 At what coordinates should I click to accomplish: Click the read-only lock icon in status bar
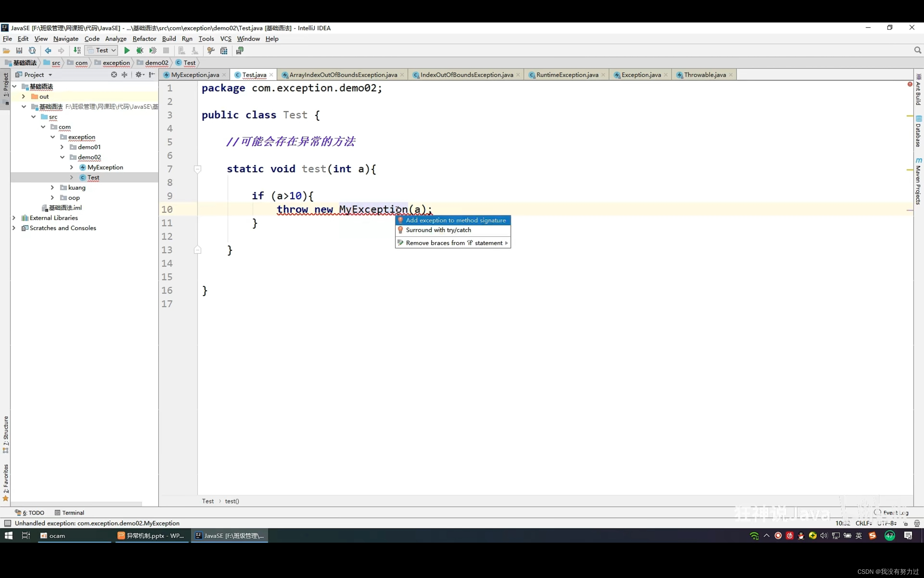(x=905, y=524)
